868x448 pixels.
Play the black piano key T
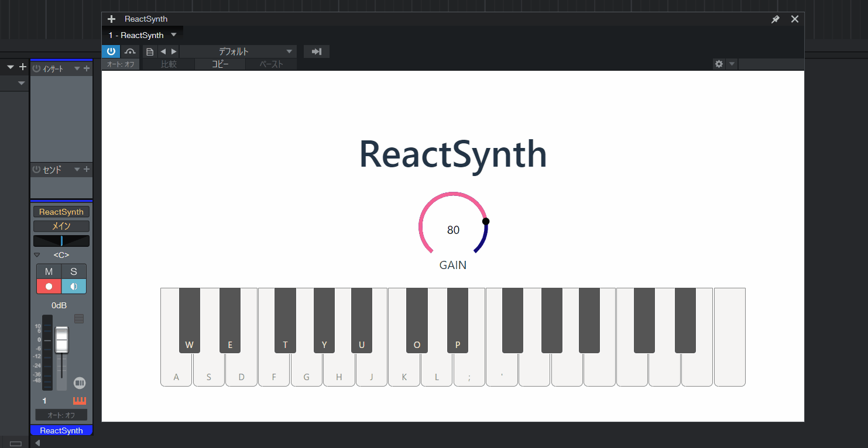tap(285, 321)
